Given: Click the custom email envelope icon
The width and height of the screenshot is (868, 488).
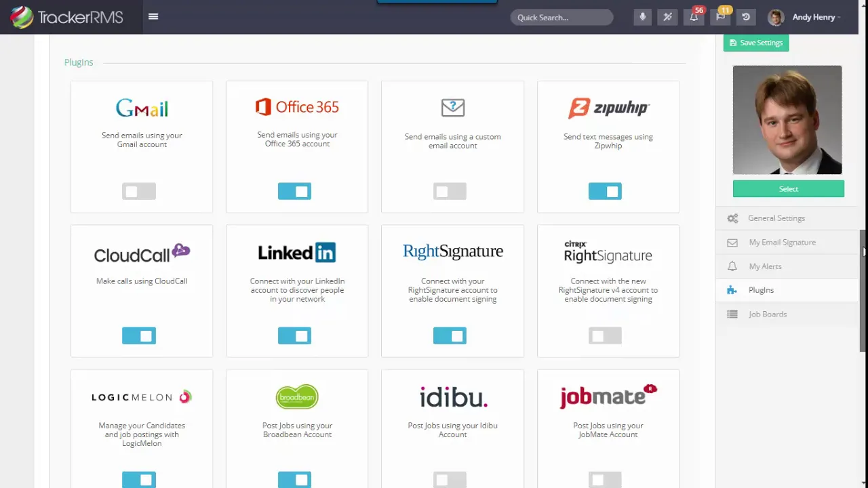Looking at the screenshot, I should click(x=452, y=107).
